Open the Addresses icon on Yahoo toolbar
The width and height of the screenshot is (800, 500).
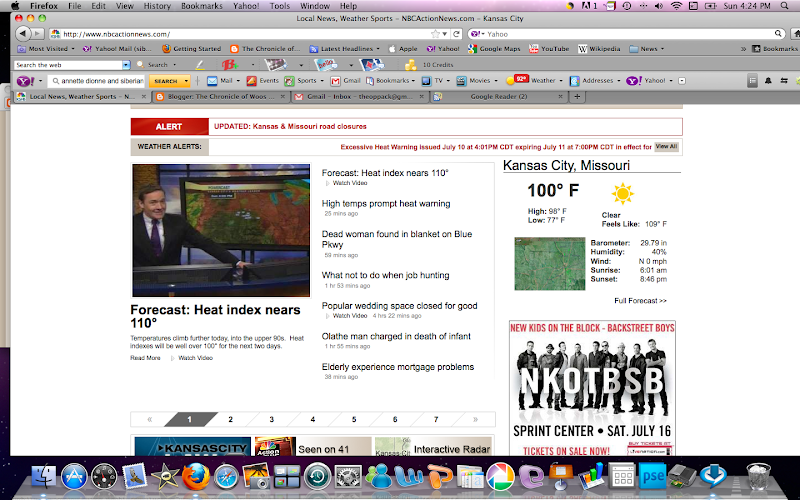tap(574, 81)
